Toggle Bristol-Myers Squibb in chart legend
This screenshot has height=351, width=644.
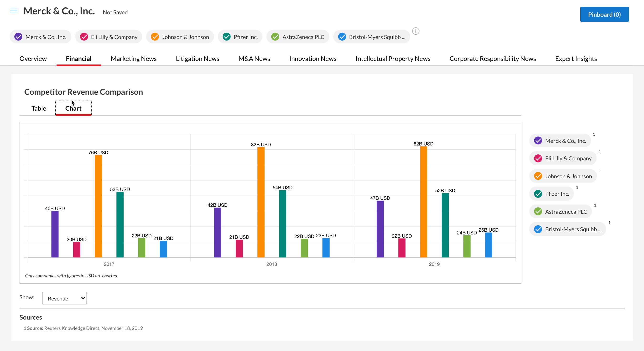[567, 229]
